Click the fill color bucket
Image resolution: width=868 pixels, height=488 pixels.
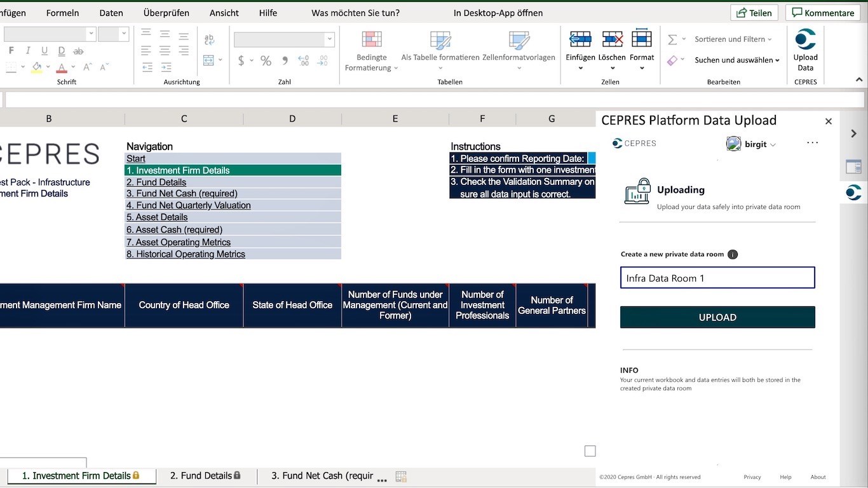point(37,67)
